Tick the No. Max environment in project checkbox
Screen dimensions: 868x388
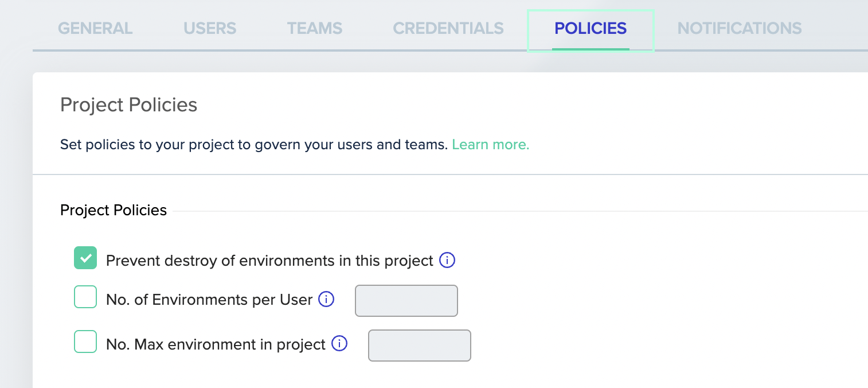(85, 342)
